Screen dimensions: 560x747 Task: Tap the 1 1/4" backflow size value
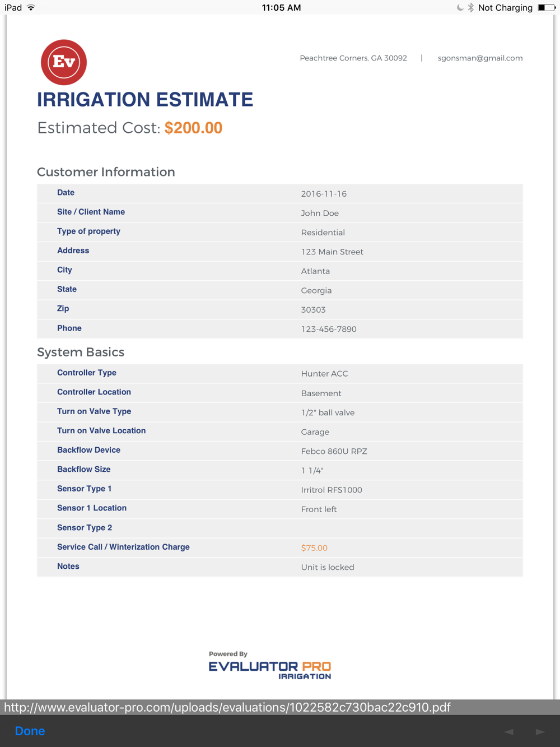point(312,471)
